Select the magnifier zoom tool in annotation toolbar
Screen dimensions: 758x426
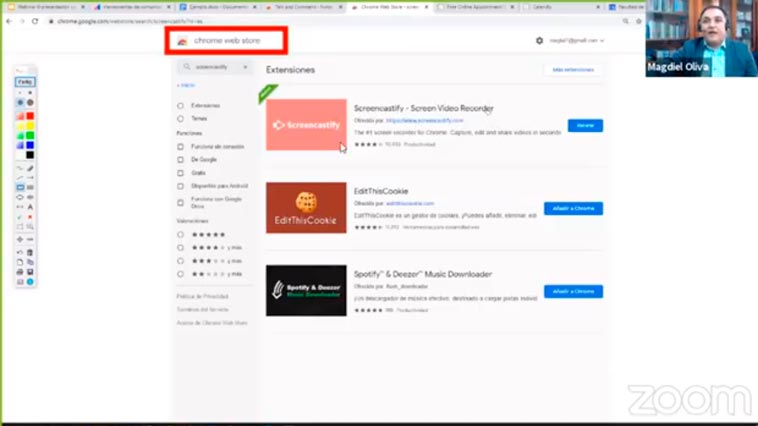30,226
